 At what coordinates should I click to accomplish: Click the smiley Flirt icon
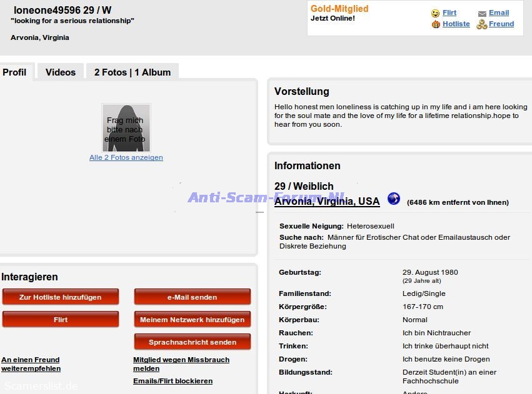pos(435,13)
